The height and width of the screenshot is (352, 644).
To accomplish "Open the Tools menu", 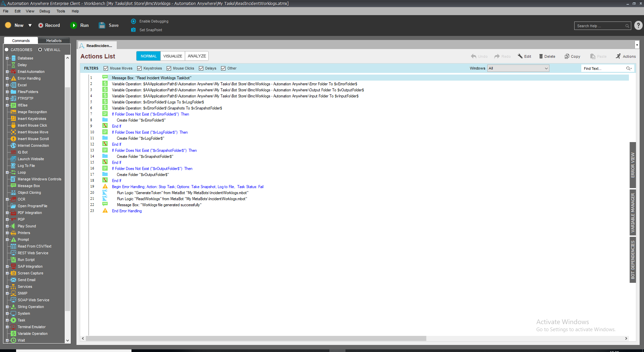I will (x=61, y=11).
